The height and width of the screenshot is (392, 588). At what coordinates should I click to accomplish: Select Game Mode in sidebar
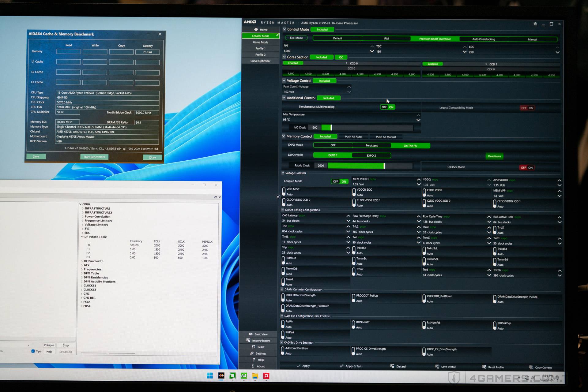point(260,42)
